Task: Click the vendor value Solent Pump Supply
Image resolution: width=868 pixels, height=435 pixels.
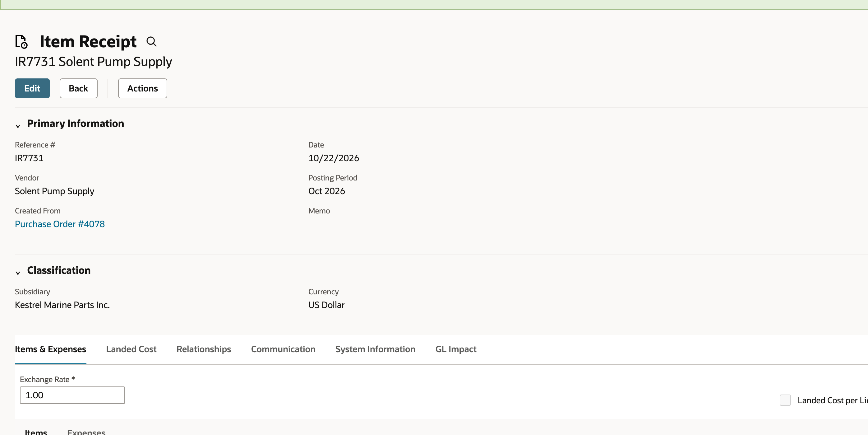Action: click(x=55, y=191)
